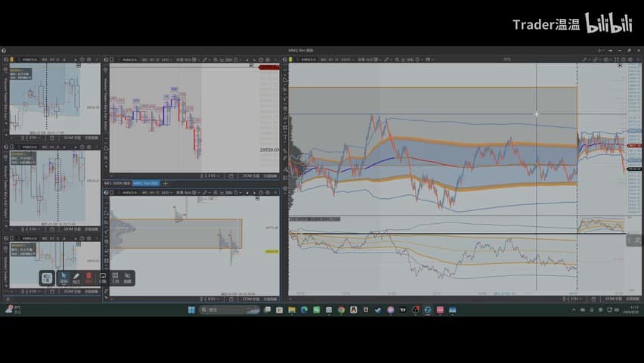Open the Windows Start menu
This screenshot has width=644, height=363.
[x=191, y=310]
